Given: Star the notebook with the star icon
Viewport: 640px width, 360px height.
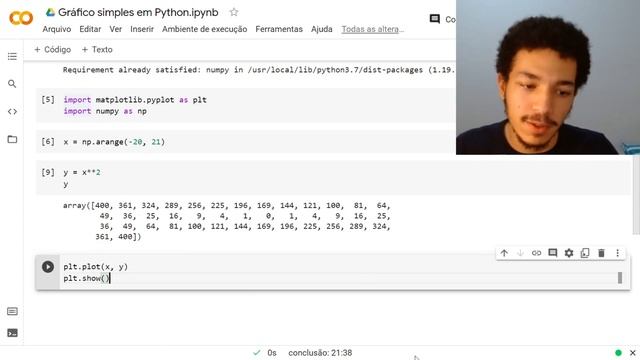Looking at the screenshot, I should pos(234,12).
